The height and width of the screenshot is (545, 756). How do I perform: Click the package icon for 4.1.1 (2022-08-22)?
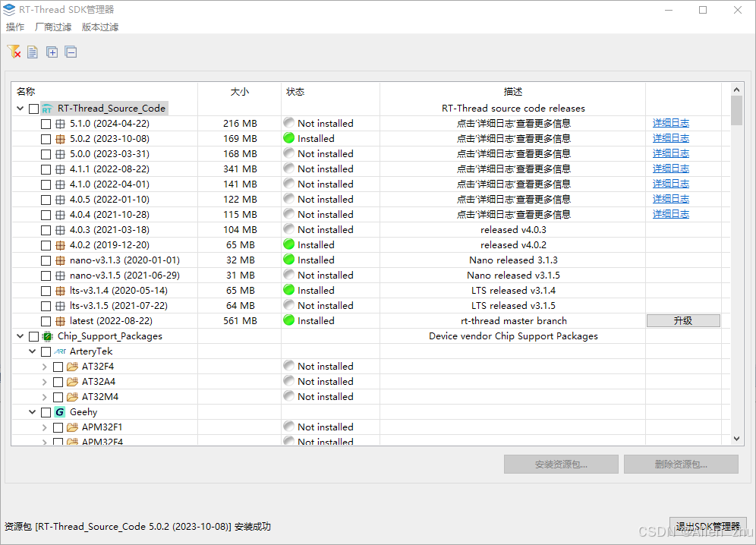pyautogui.click(x=60, y=169)
